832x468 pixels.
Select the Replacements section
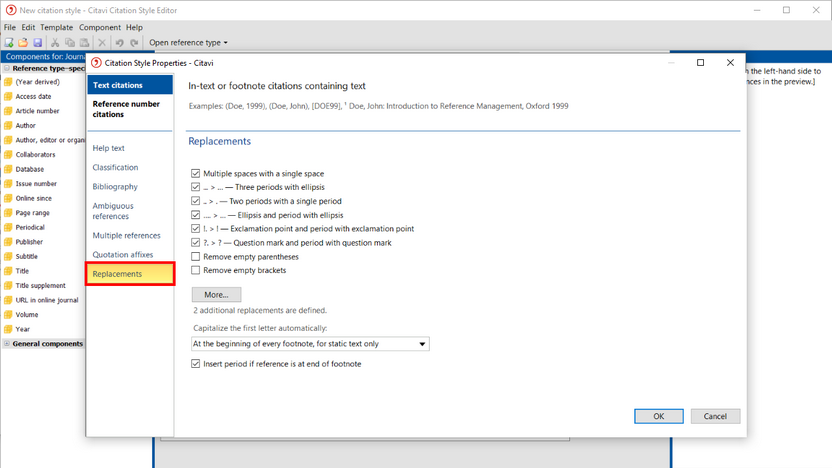click(x=130, y=274)
